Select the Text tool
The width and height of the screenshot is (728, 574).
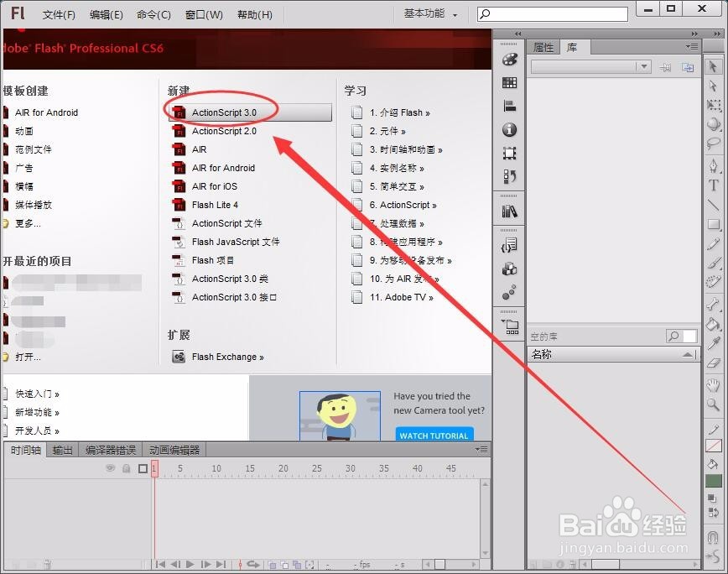[713, 185]
